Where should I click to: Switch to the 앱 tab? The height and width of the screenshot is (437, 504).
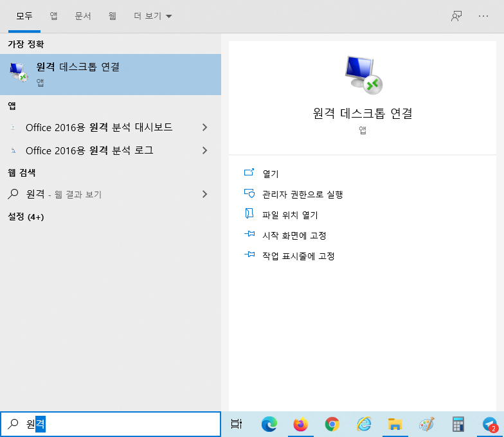click(54, 16)
